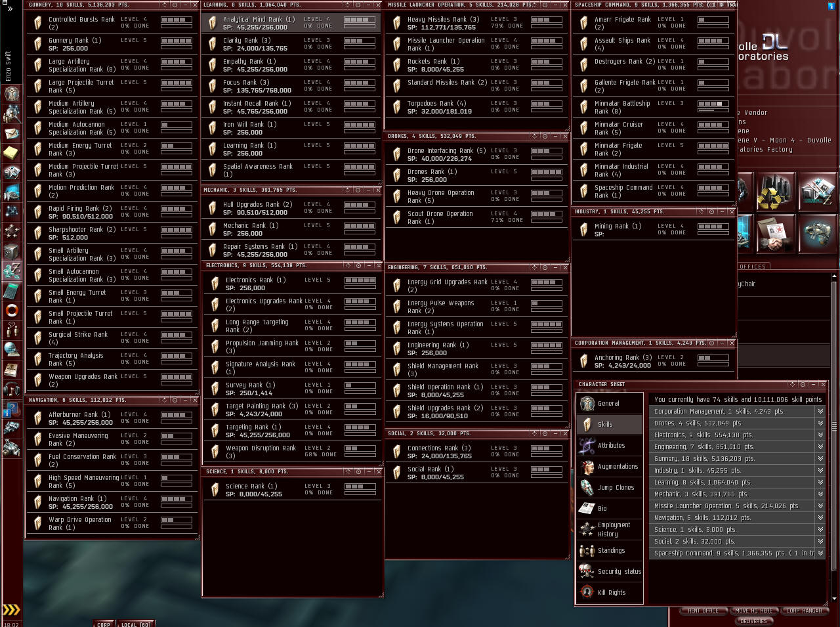Click the Move HQ Here button

(x=753, y=611)
